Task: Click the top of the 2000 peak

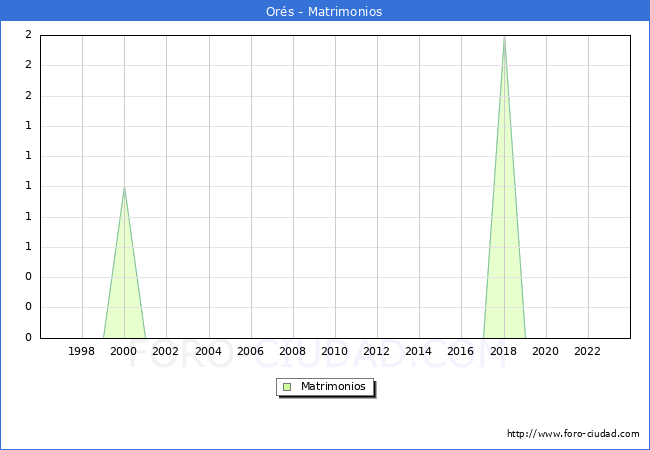Action: click(124, 188)
